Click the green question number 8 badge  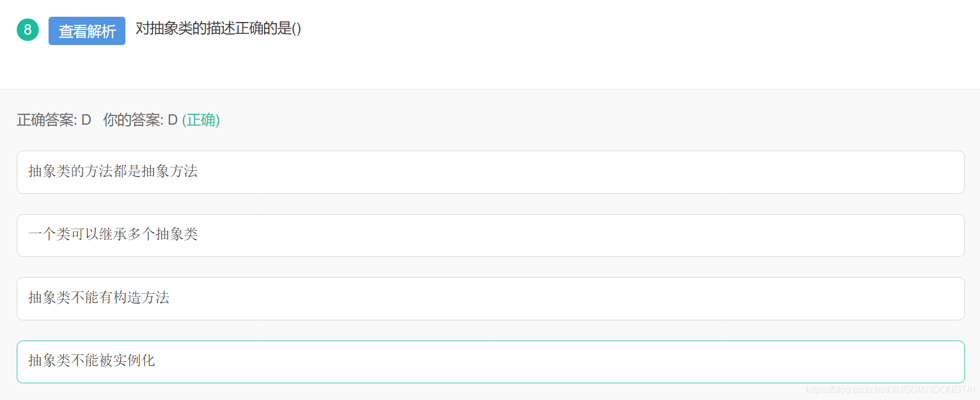pyautogui.click(x=28, y=30)
